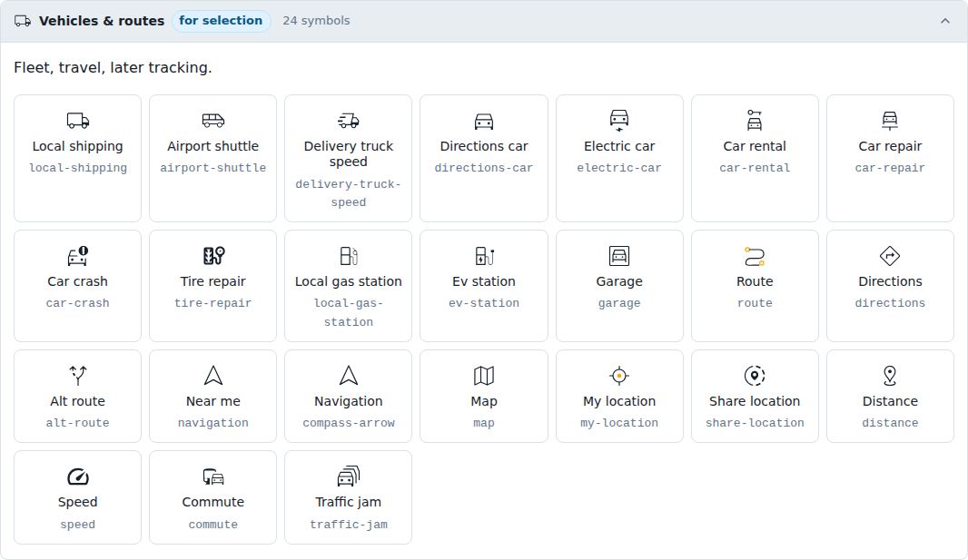Click the "local-gas-station" identifier text
This screenshot has height=560, width=968.
pos(348,313)
